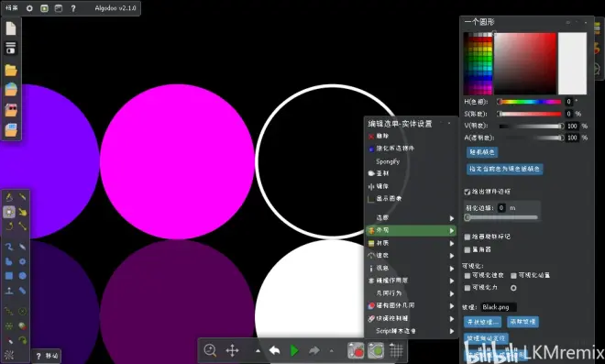Expand the Script脚本 submenu arrow
This screenshot has width=605, height=364.
coord(451,331)
